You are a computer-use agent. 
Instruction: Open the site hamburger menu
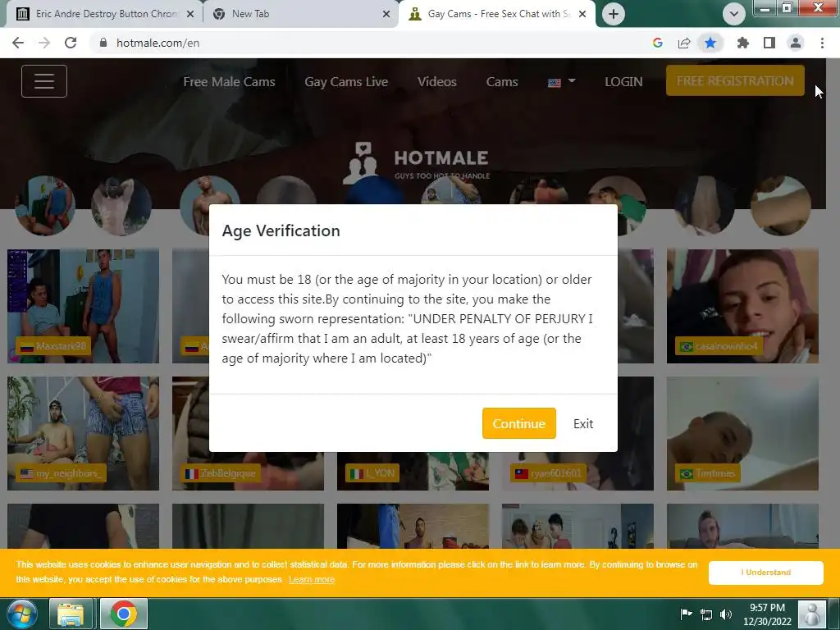(44, 81)
